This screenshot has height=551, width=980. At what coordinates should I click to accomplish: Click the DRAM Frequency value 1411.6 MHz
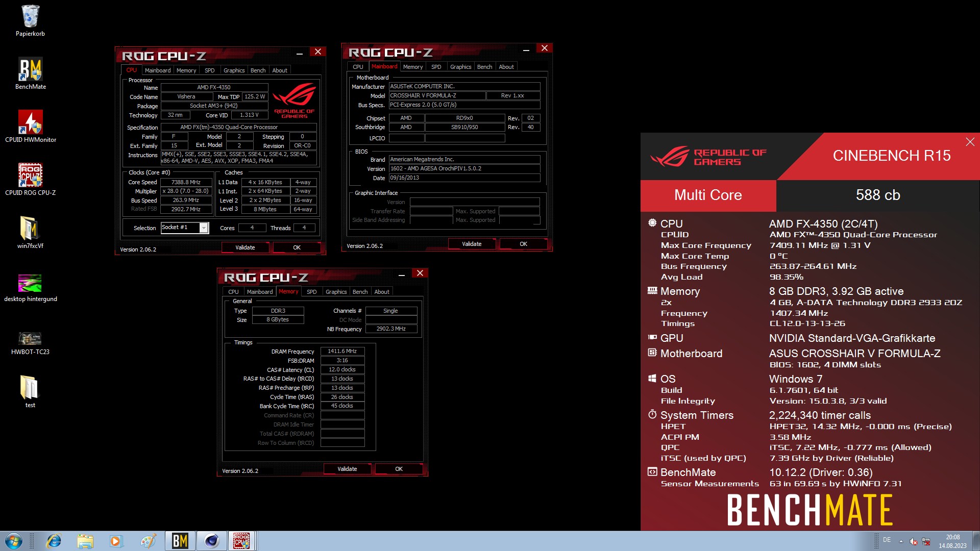[x=342, y=351]
